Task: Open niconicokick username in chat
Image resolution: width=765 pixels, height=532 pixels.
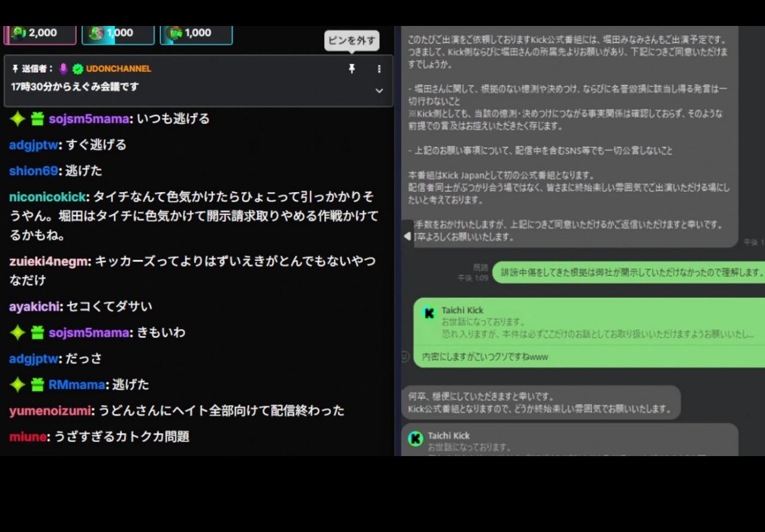Action: point(48,197)
